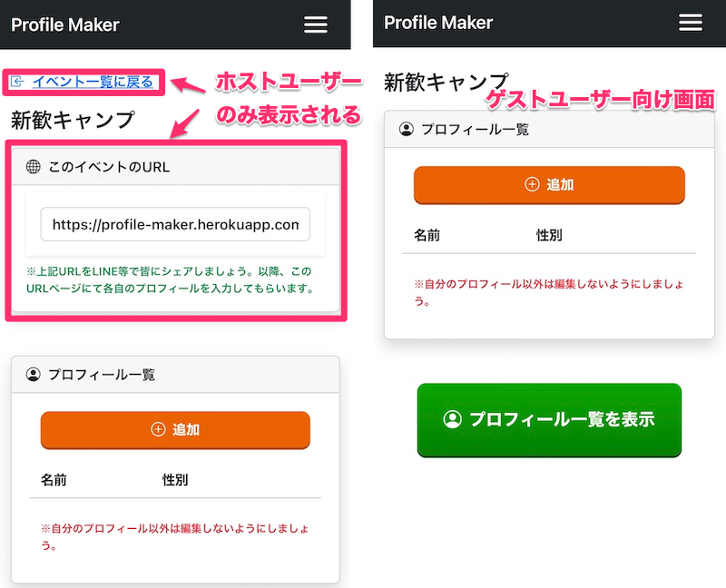Click the 性別 column header in the host (left) screen
The height and width of the screenshot is (588, 726).
pos(175,480)
